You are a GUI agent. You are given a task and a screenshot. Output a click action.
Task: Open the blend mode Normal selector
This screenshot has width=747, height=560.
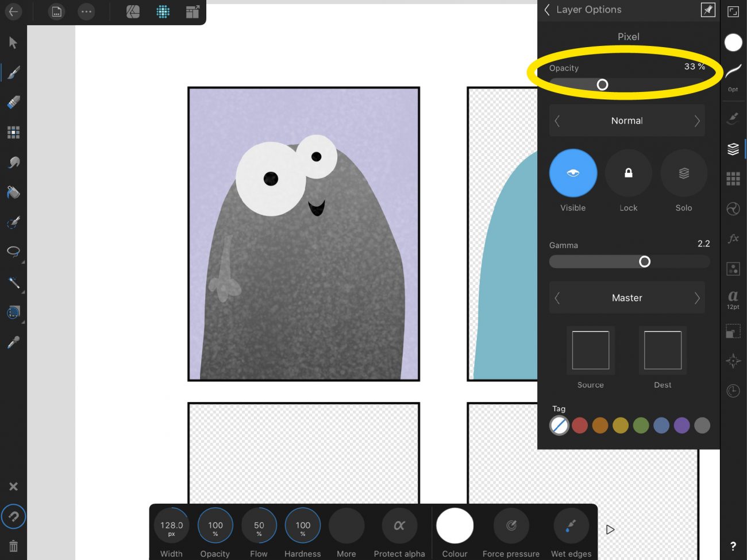(627, 121)
